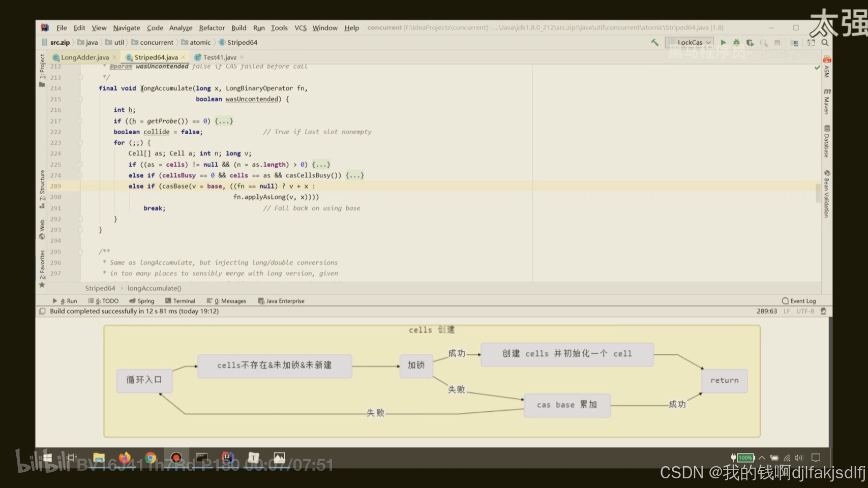Expand the collapsed {...} block on line 274
The width and height of the screenshot is (868, 488).
355,175
